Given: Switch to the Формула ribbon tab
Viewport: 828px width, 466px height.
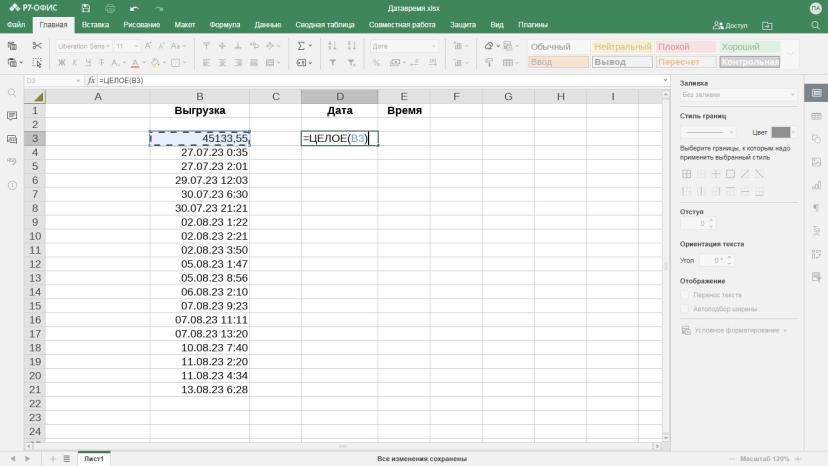Looking at the screenshot, I should point(224,25).
